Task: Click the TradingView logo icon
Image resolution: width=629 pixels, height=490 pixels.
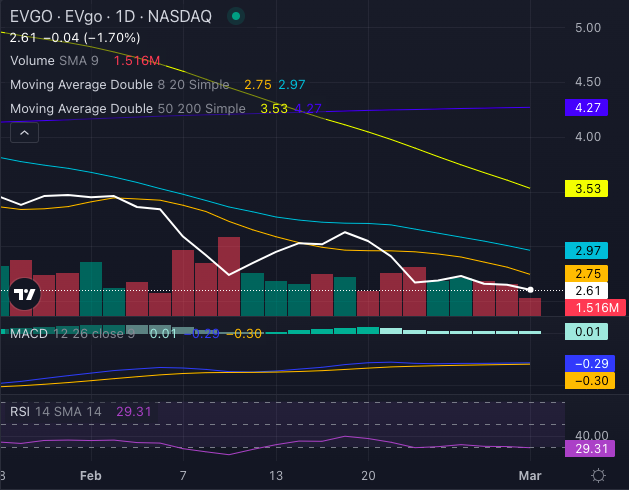Action: point(25,295)
